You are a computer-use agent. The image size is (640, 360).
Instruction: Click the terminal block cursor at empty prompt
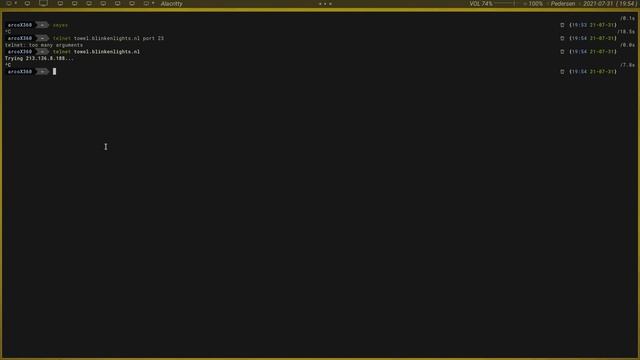[x=54, y=71]
